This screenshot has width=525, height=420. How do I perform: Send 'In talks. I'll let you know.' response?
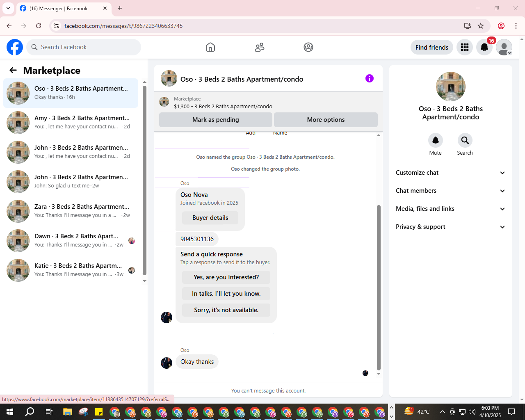click(226, 294)
